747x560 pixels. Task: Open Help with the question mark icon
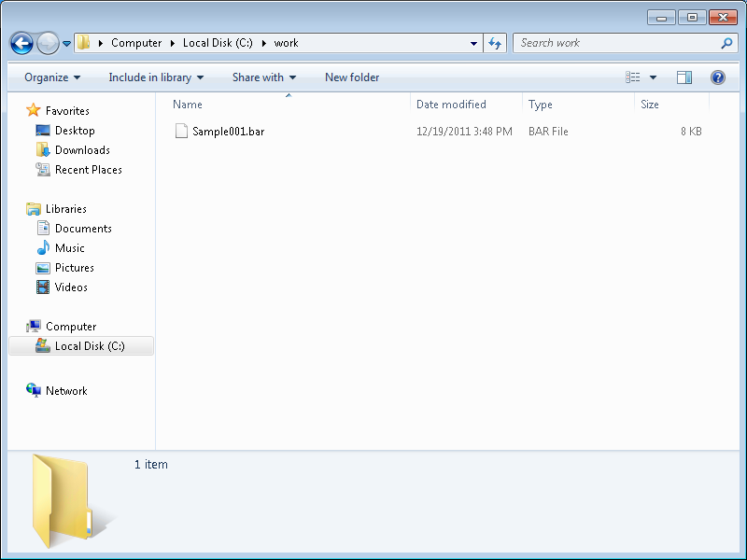pyautogui.click(x=718, y=77)
